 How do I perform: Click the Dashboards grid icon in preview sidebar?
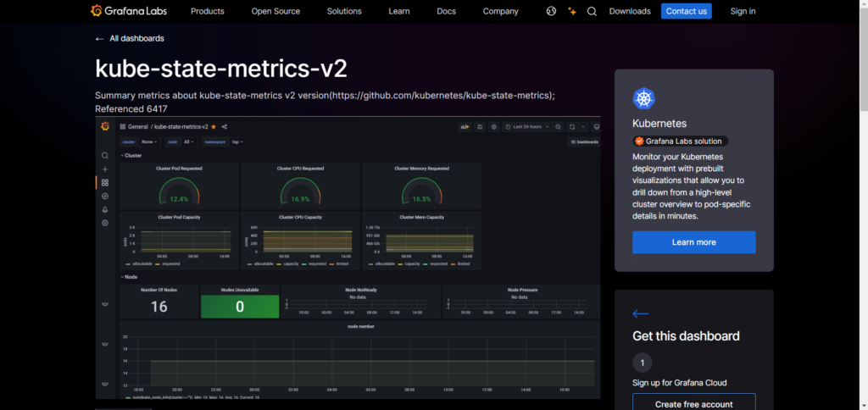point(105,183)
